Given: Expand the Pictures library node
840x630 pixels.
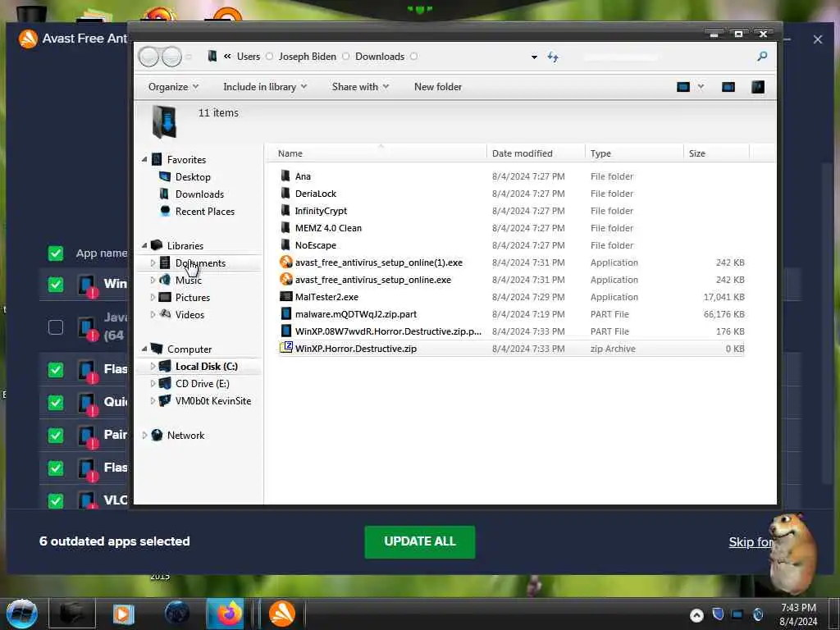Looking at the screenshot, I should 153,297.
